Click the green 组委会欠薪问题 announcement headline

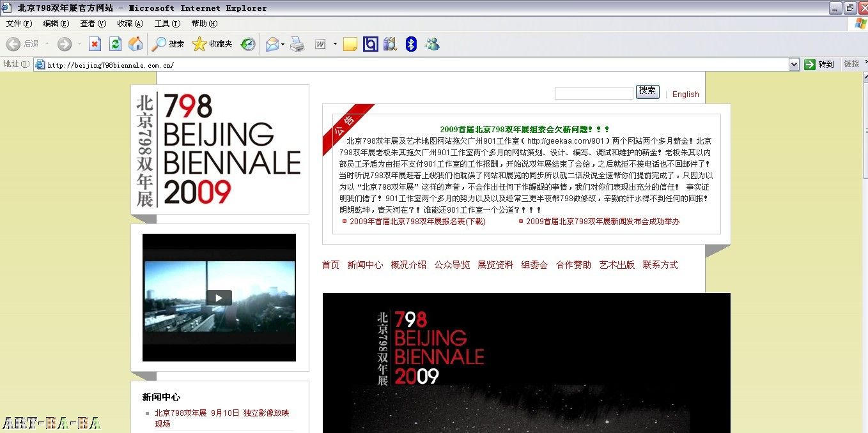(x=525, y=130)
